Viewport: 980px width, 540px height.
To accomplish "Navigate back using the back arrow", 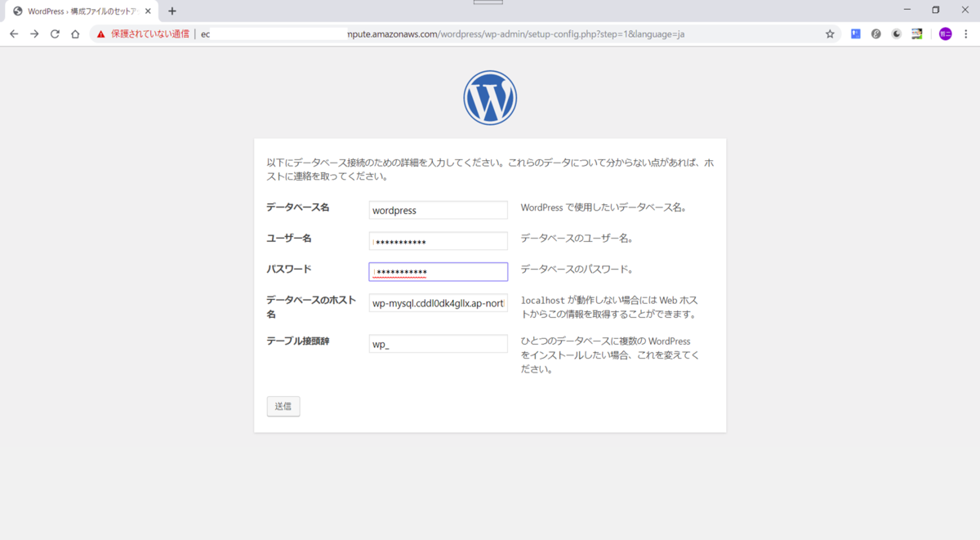I will [13, 33].
